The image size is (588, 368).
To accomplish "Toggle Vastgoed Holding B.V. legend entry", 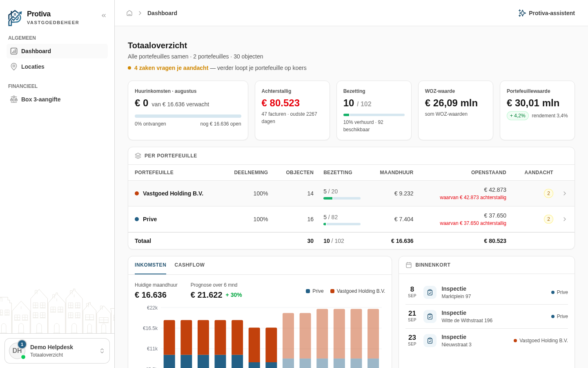I will pos(358,291).
